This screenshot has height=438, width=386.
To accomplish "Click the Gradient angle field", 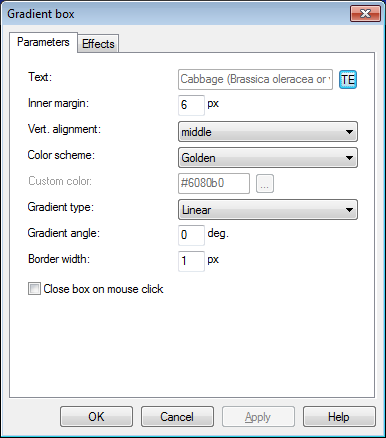I will [x=191, y=235].
